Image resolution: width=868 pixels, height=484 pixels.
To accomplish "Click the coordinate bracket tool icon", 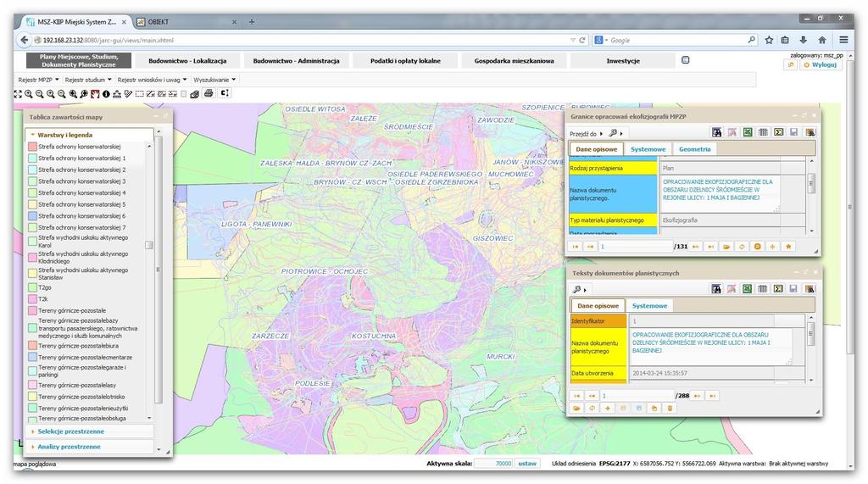I will [x=224, y=92].
